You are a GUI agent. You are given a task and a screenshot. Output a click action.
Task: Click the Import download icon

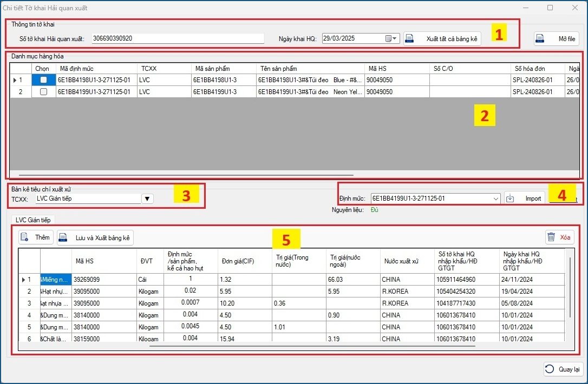tap(511, 198)
